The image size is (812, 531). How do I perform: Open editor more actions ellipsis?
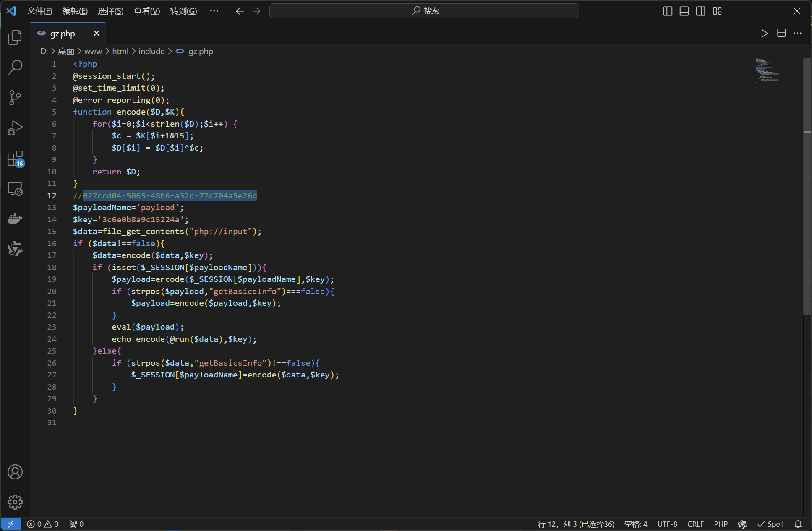coord(798,33)
